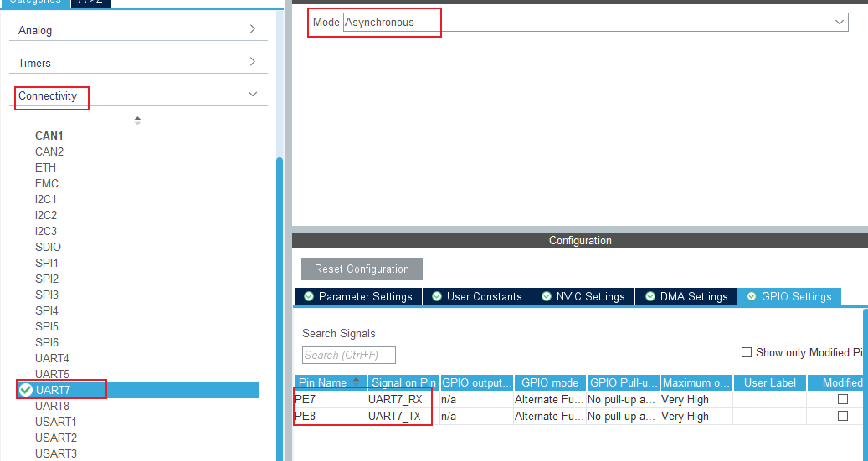Click the Signal on Pin column header

[403, 382]
